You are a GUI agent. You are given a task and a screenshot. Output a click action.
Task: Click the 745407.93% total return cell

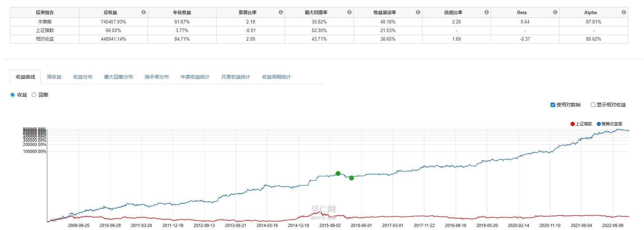point(113,22)
